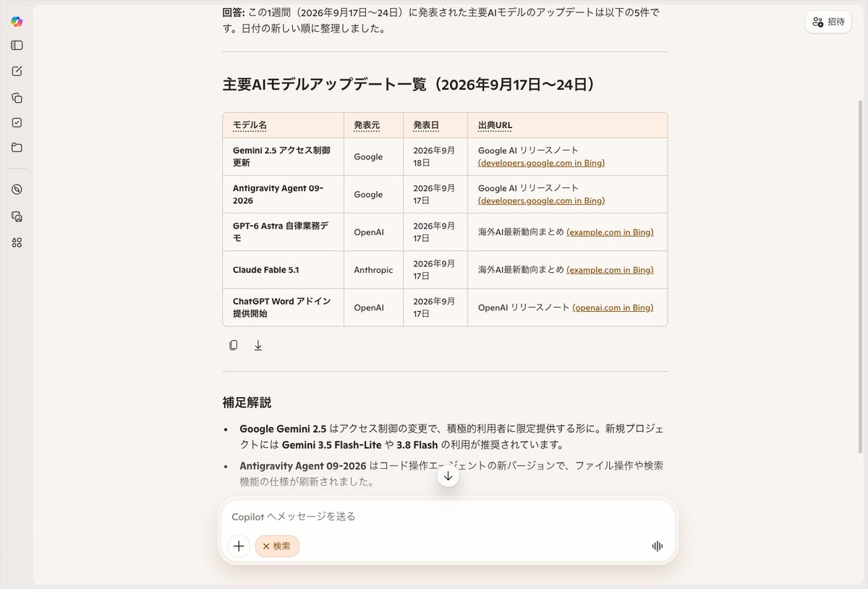Open the image gallery icon in sidebar
The height and width of the screenshot is (589, 868).
pyautogui.click(x=17, y=216)
